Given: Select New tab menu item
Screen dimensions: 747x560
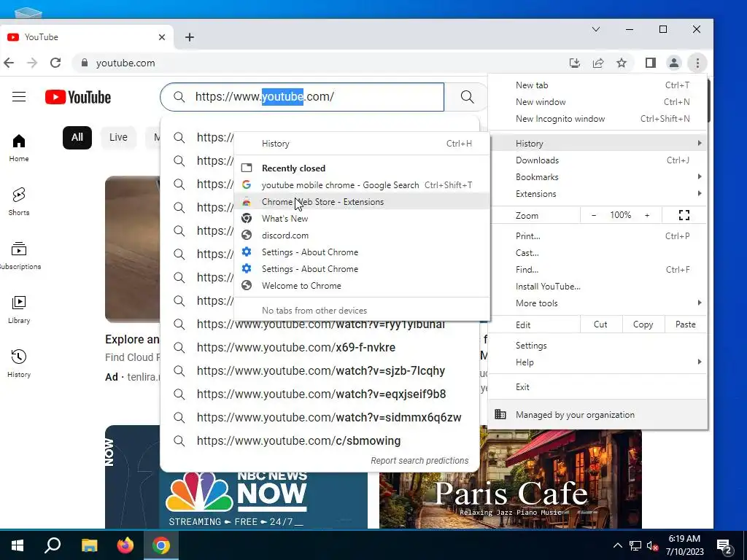Looking at the screenshot, I should click(x=598, y=85).
